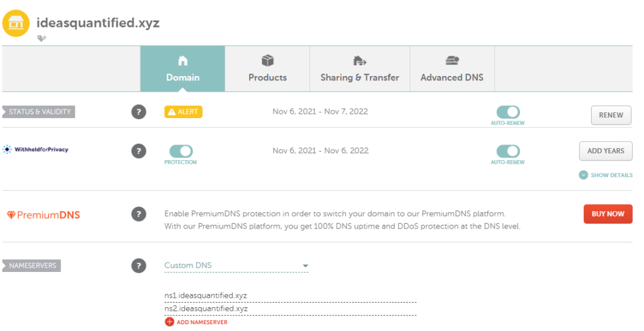Click the Renew button
This screenshot has width=644, height=331.
click(x=611, y=116)
